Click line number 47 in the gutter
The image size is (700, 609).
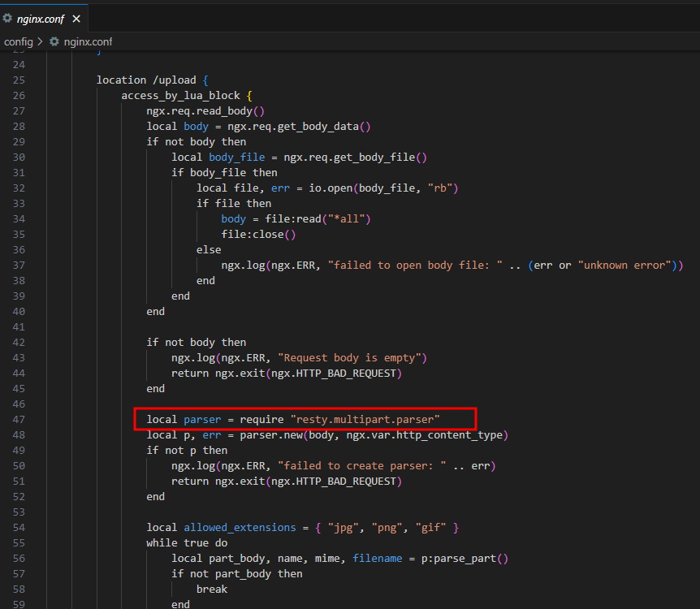pyautogui.click(x=19, y=419)
